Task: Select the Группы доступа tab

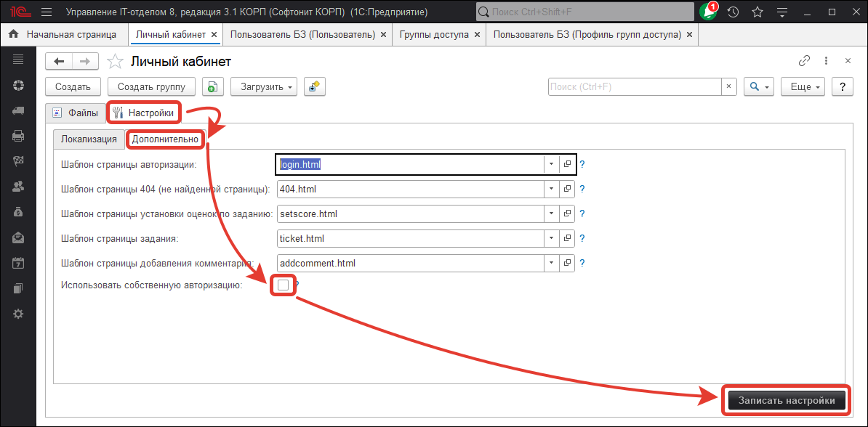Action: click(434, 35)
